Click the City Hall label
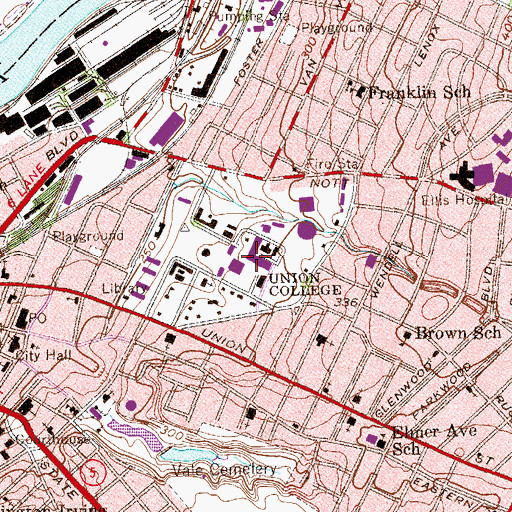The height and width of the screenshot is (512, 512). [43, 355]
